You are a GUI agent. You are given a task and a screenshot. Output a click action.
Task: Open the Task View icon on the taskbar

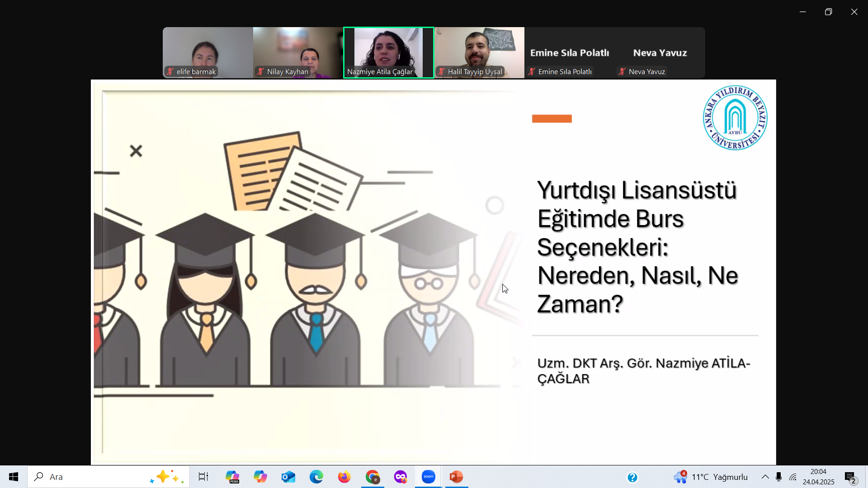coord(203,477)
